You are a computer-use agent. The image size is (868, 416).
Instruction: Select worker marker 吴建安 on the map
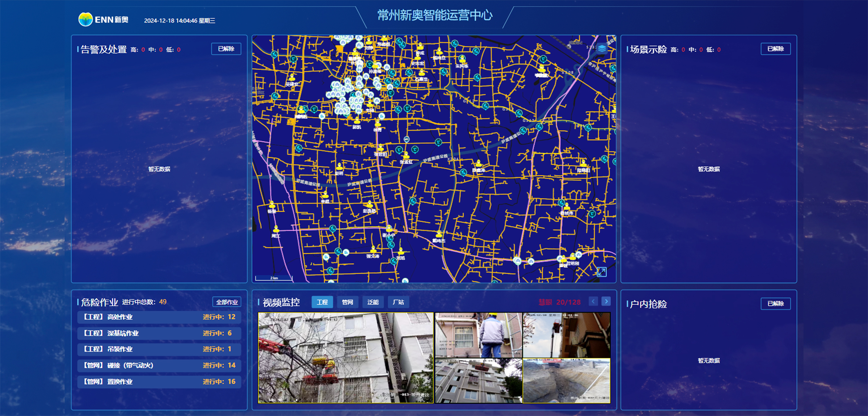pos(292,78)
